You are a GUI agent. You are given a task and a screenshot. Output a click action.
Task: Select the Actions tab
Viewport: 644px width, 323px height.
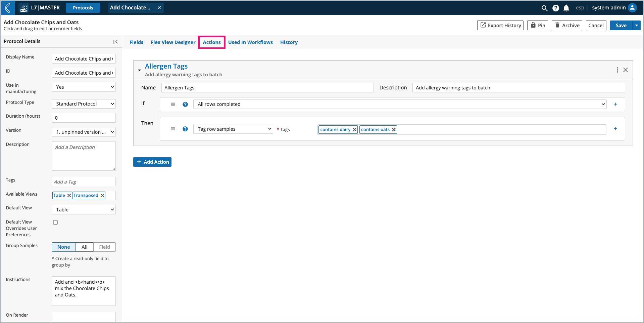[x=212, y=42]
